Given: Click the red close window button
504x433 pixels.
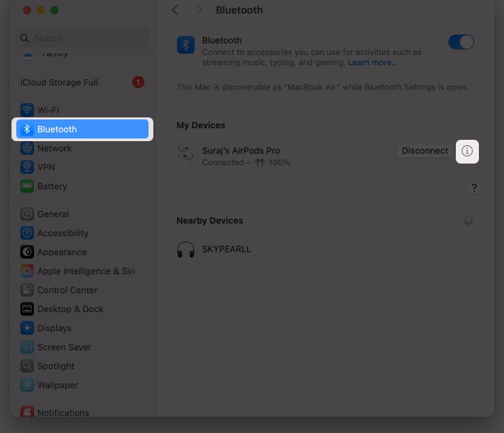Looking at the screenshot, I should click(x=27, y=10).
